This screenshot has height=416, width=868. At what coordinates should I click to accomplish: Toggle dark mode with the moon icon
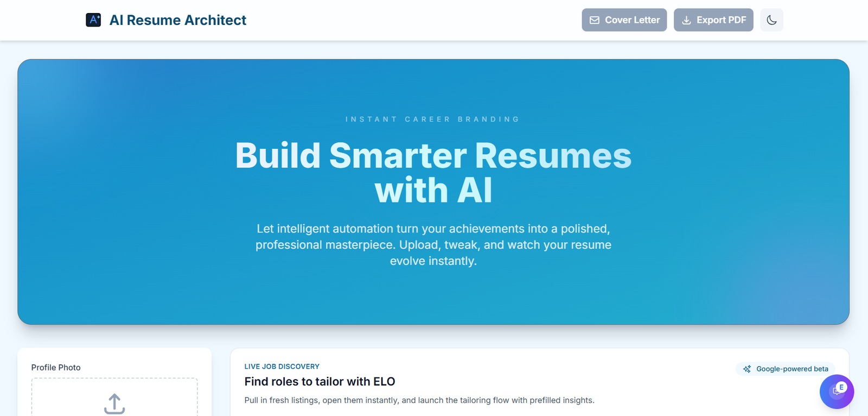771,20
